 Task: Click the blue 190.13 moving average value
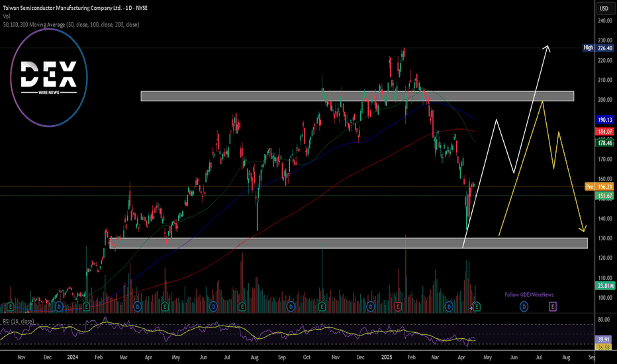pyautogui.click(x=605, y=120)
